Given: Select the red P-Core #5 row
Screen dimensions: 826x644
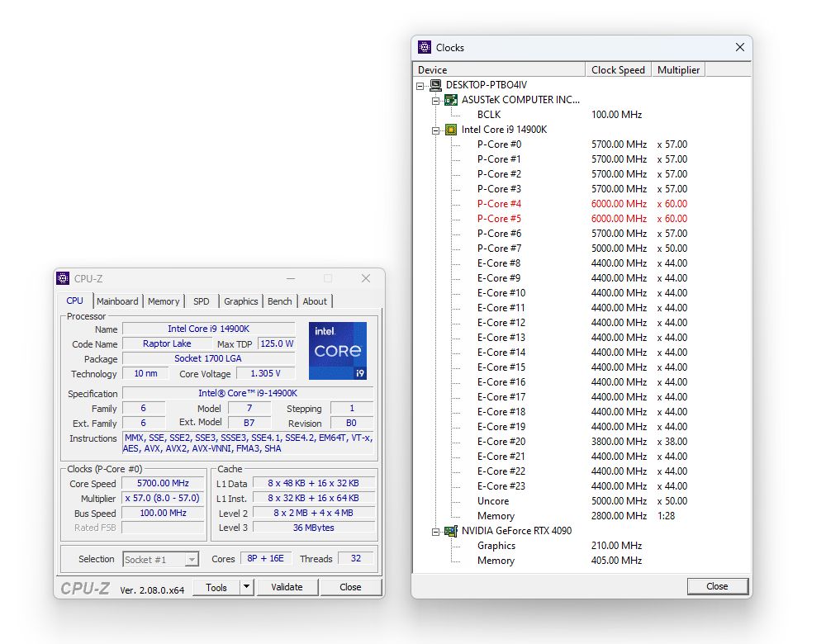Looking at the screenshot, I should (582, 219).
